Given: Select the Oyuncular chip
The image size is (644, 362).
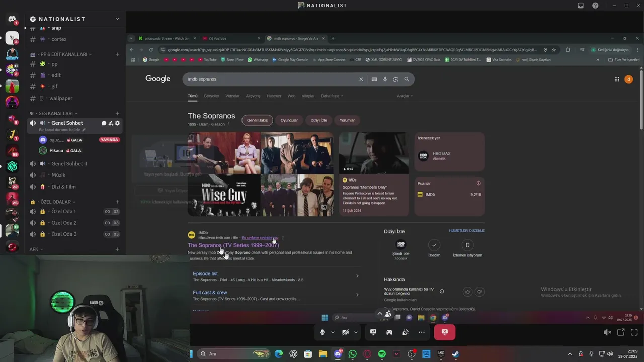Looking at the screenshot, I should (289, 120).
